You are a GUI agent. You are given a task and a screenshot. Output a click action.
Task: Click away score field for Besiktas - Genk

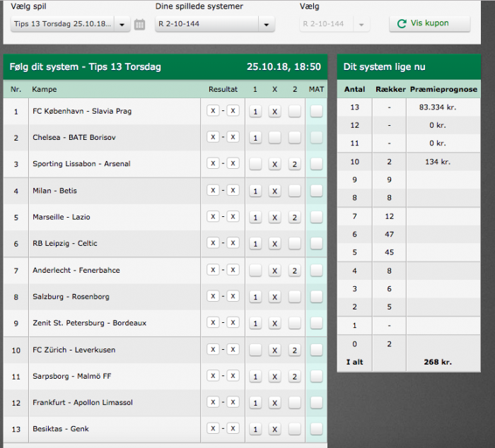233,428
